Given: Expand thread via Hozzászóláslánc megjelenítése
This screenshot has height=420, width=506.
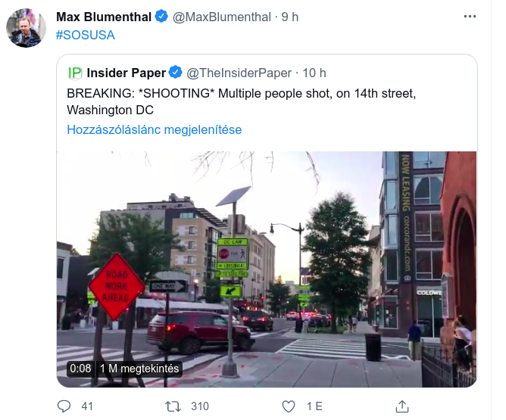Looking at the screenshot, I should pyautogui.click(x=154, y=129).
